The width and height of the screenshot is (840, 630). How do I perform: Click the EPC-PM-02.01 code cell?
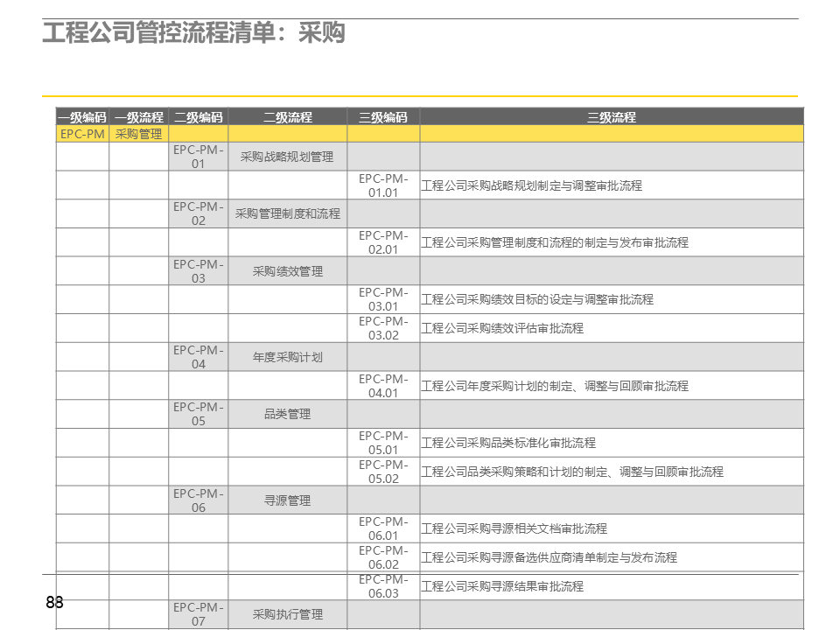(383, 242)
